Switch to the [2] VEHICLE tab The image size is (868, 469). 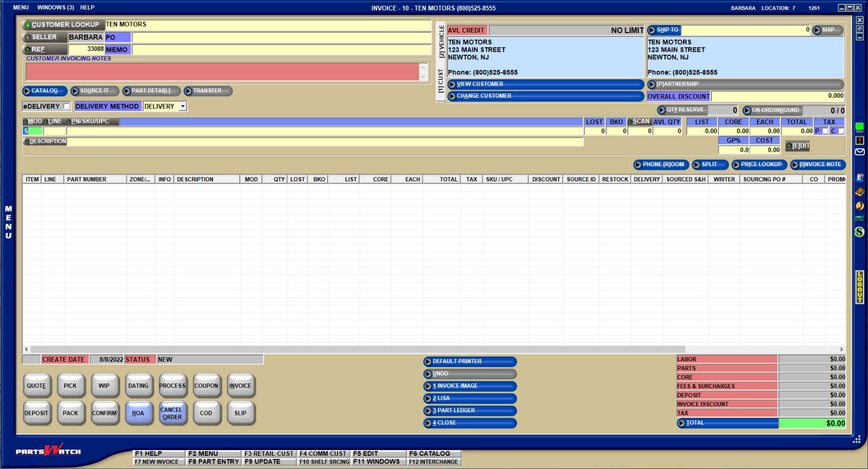point(441,41)
